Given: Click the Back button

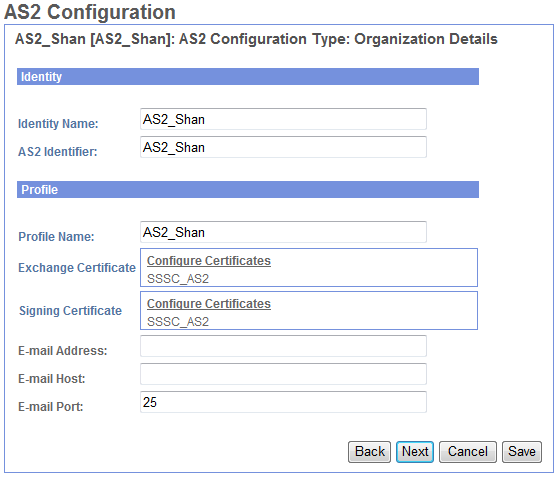Looking at the screenshot, I should [369, 452].
